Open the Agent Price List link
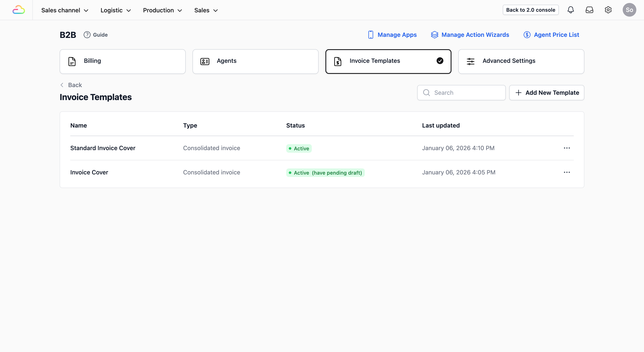 [x=551, y=35]
